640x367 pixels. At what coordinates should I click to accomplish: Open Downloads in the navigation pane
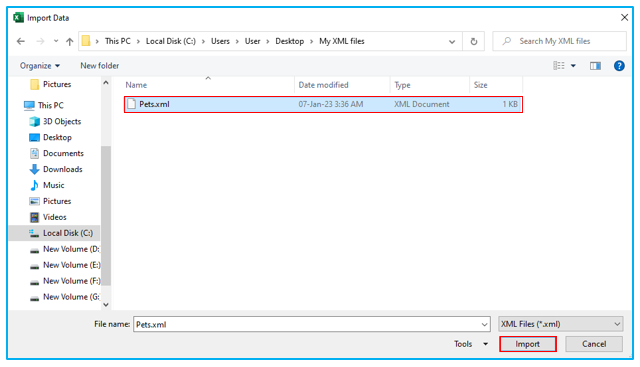point(56,169)
